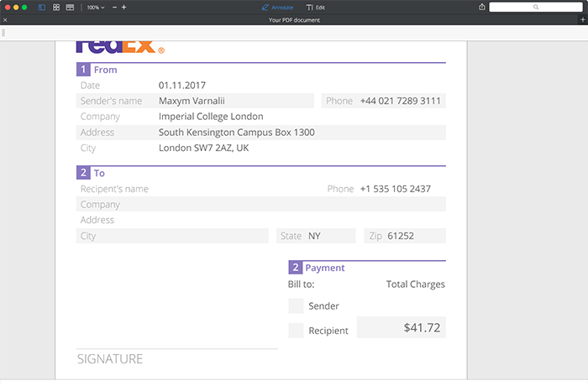Focus the search field in toolbar

tap(536, 7)
